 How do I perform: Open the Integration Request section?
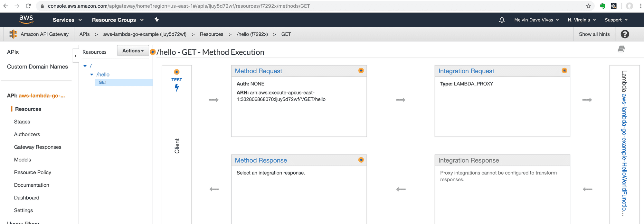(x=466, y=71)
